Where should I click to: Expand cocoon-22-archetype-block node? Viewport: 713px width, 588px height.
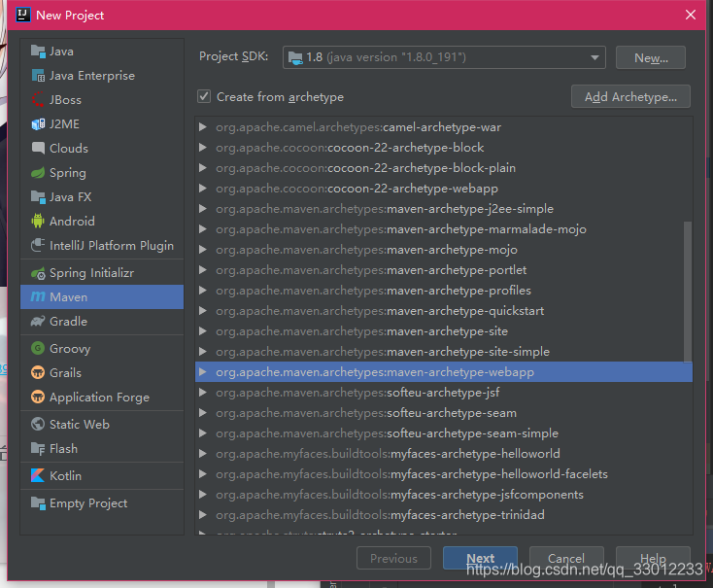coord(203,148)
